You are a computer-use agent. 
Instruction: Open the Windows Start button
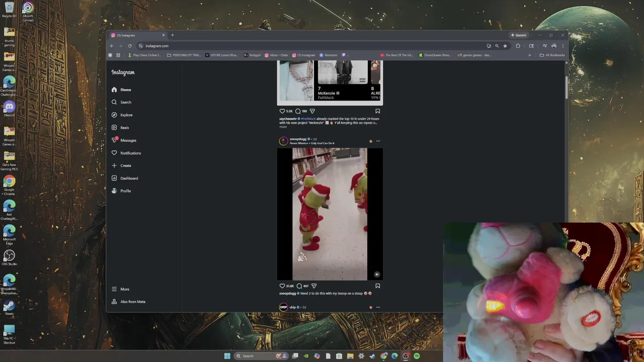(x=227, y=356)
